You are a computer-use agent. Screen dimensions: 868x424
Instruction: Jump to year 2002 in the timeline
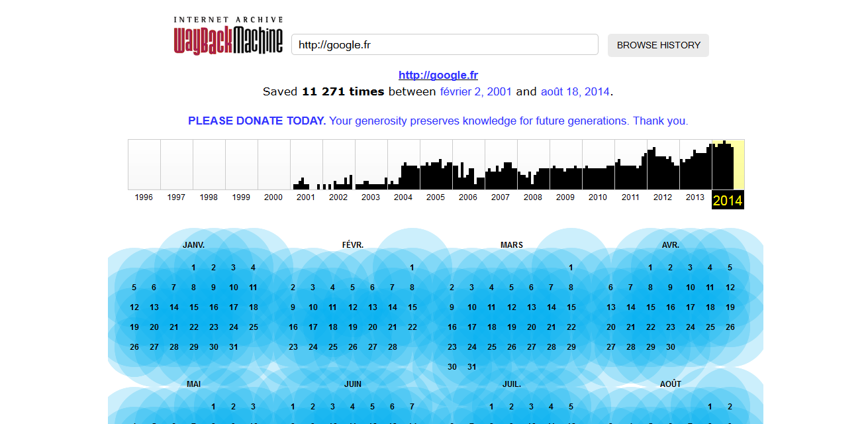click(x=338, y=197)
